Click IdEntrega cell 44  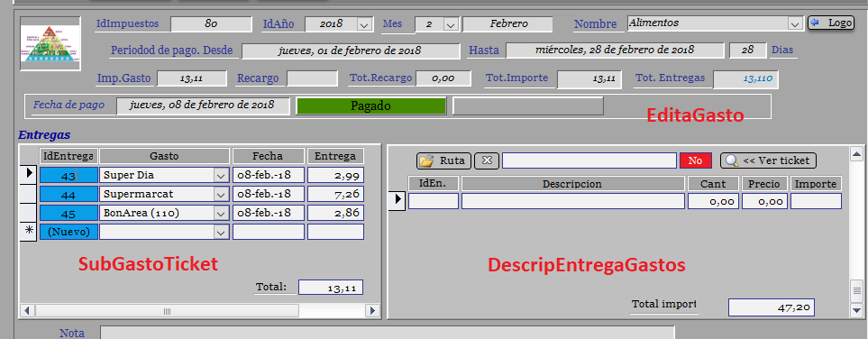[69, 195]
